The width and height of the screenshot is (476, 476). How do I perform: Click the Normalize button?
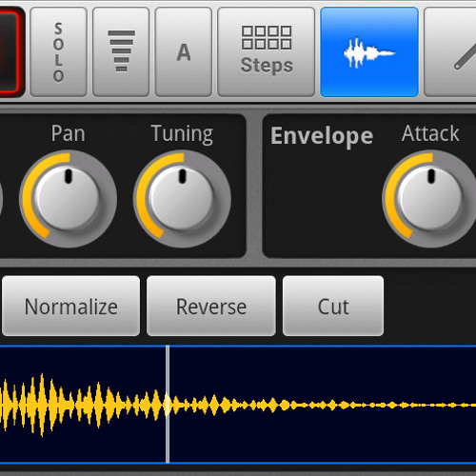[x=70, y=306]
